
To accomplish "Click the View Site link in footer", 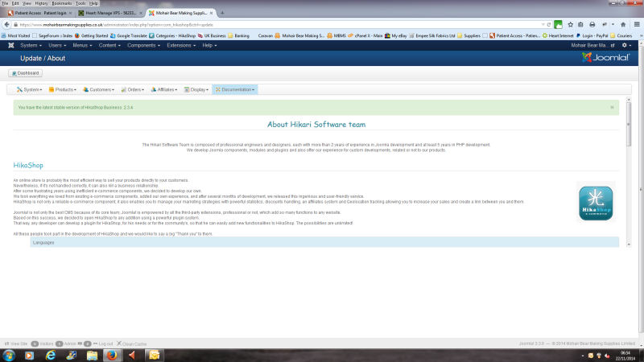I will pos(16,343).
